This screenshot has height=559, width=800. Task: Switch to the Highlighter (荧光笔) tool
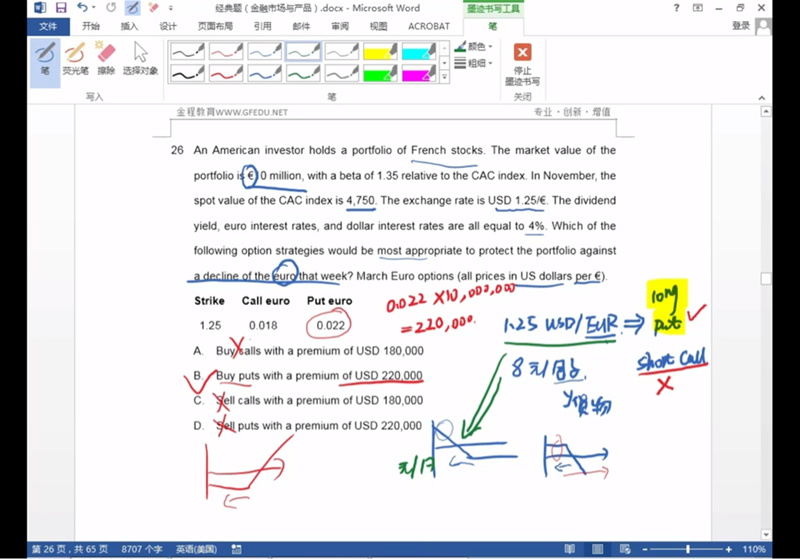point(75,61)
